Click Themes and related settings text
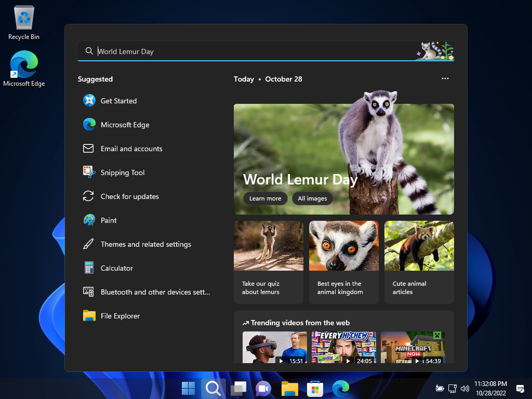Viewport: 532px width, 399px height. click(146, 244)
